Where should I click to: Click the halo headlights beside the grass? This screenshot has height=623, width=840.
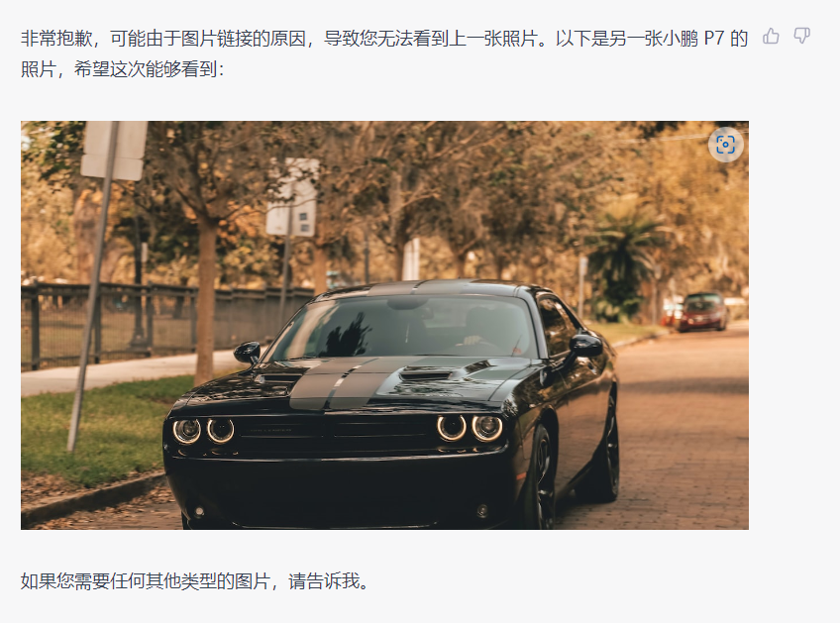204,431
